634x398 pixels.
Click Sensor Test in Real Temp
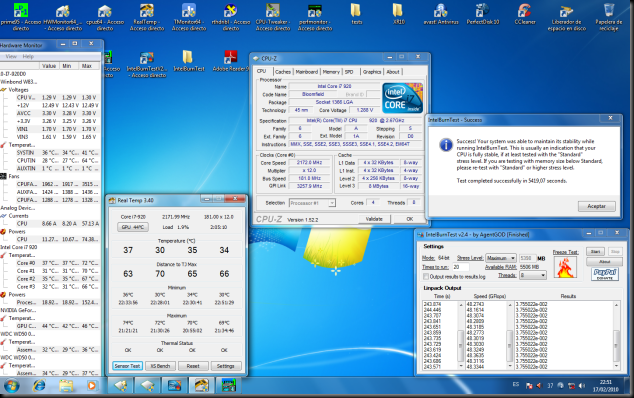click(x=127, y=366)
